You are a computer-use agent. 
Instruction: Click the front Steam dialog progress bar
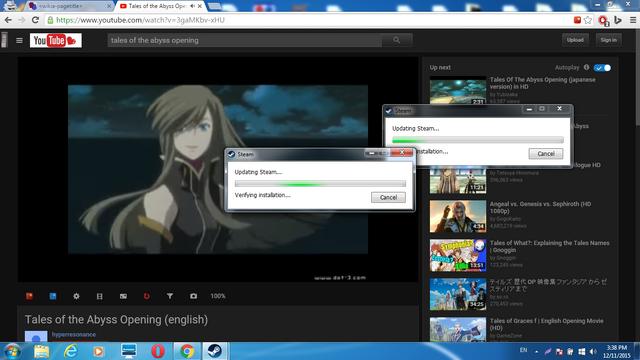click(320, 184)
